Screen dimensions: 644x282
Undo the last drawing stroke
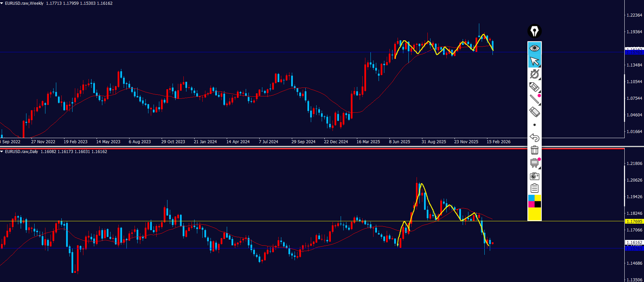point(535,137)
